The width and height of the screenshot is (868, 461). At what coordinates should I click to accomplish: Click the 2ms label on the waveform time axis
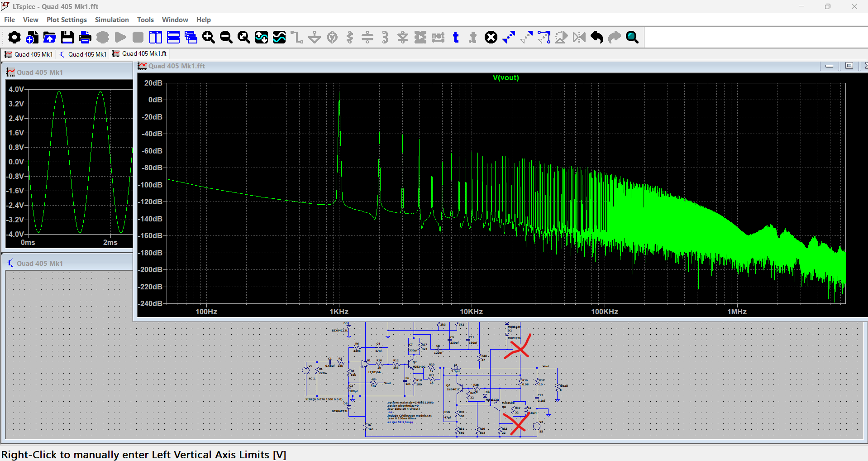click(x=110, y=243)
